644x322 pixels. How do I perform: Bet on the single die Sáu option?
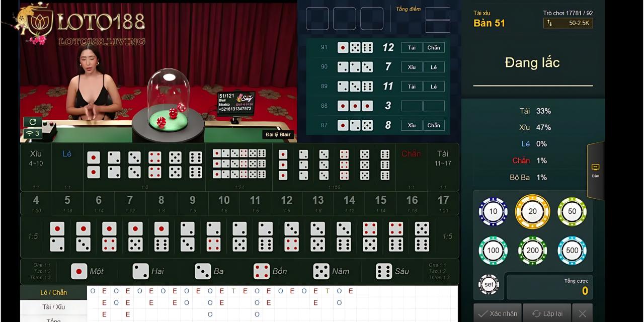pyautogui.click(x=393, y=272)
